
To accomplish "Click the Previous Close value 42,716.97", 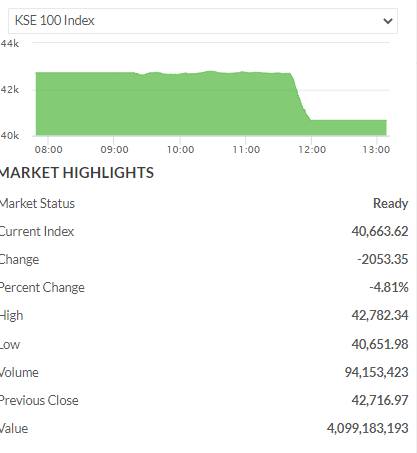I will point(380,400).
